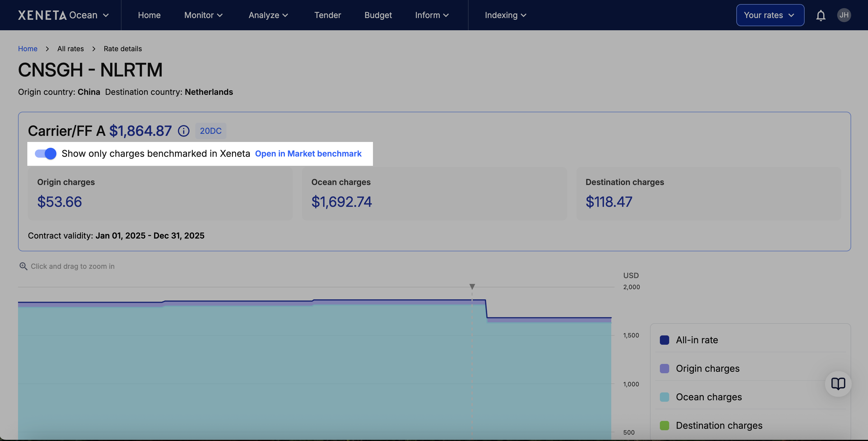Expand the Monitor menu dropdown

203,15
